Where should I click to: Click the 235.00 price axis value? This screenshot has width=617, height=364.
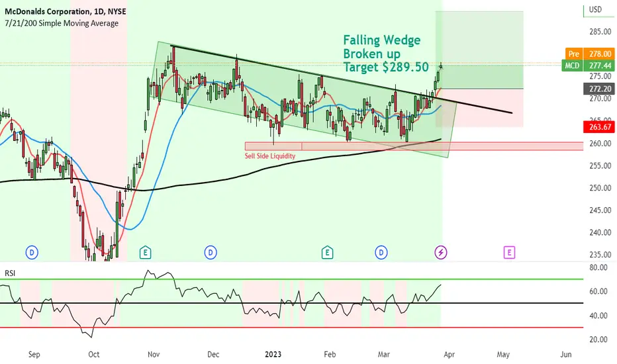(x=600, y=255)
